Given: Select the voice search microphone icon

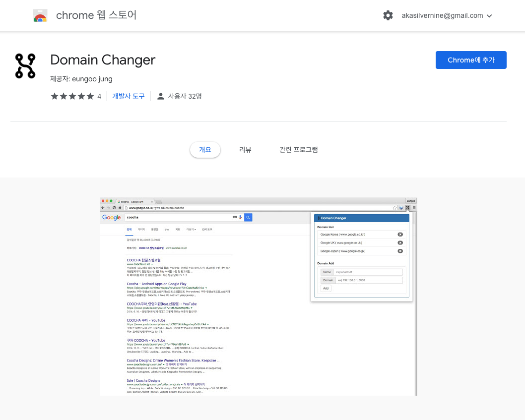Looking at the screenshot, I should (x=240, y=217).
